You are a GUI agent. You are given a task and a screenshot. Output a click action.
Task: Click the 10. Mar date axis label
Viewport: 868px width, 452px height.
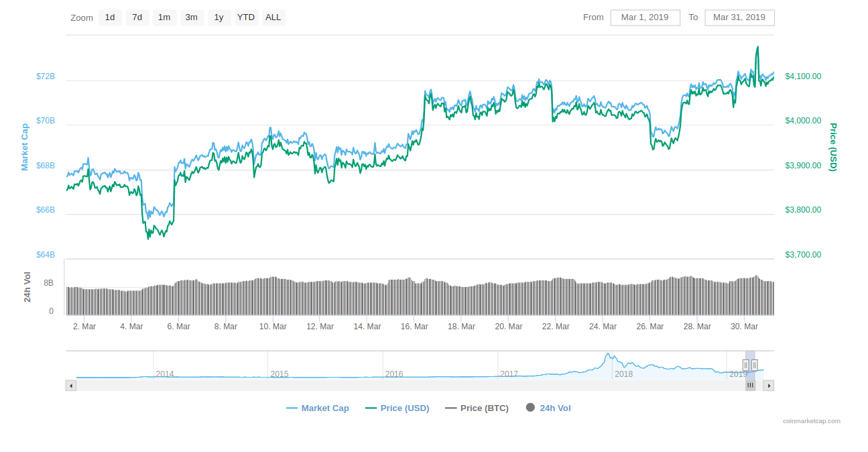pos(273,327)
